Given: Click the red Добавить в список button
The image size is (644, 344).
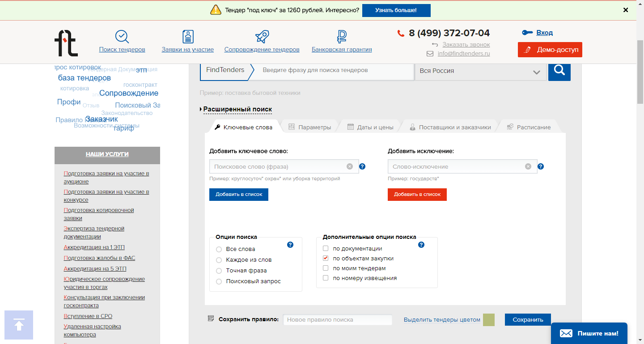Looking at the screenshot, I should coord(417,195).
